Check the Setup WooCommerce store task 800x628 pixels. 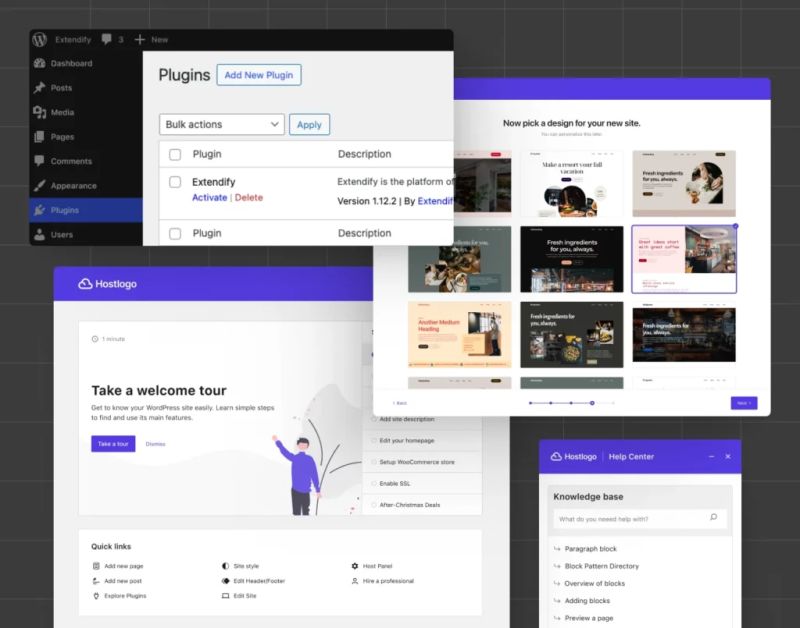374,462
